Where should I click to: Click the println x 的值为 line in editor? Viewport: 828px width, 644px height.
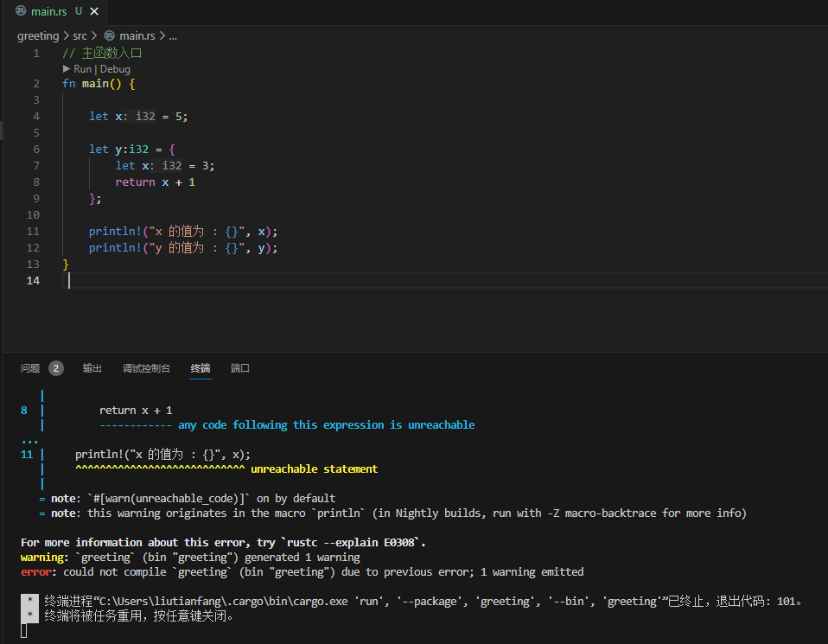point(182,232)
